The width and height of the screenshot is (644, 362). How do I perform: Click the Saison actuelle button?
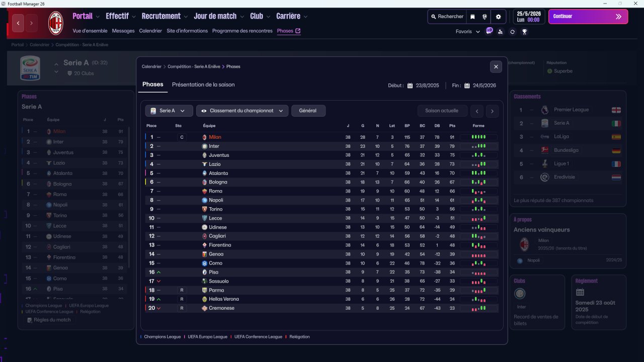coord(442,111)
